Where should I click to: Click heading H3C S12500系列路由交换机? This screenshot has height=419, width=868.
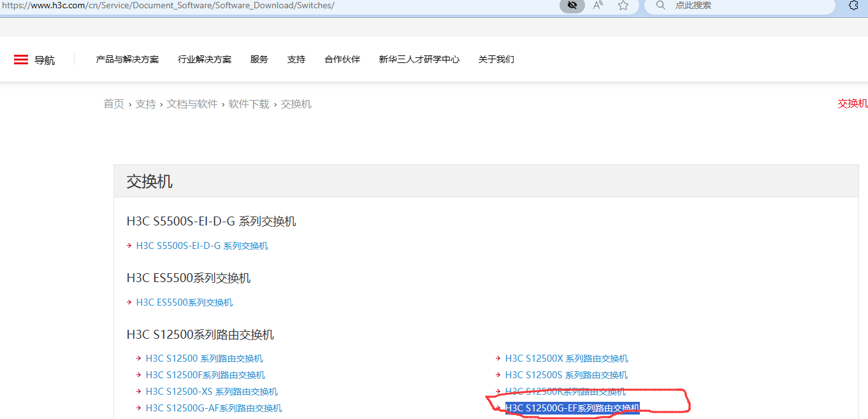click(x=200, y=335)
